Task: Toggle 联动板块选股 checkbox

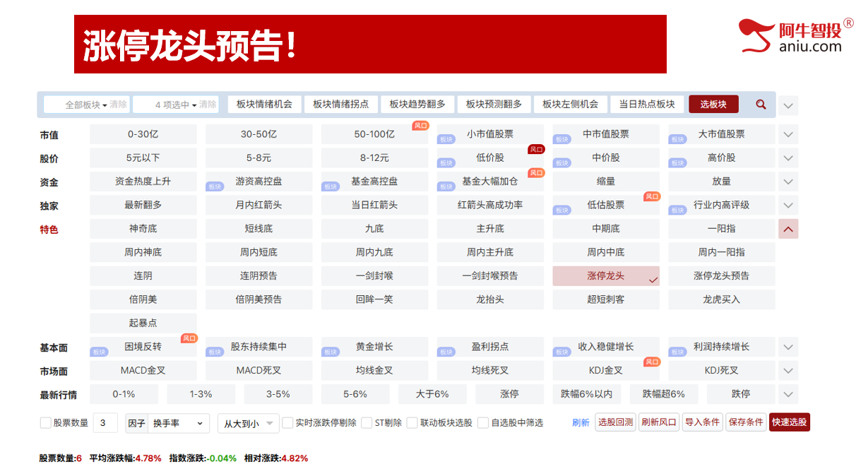Action: [412, 423]
